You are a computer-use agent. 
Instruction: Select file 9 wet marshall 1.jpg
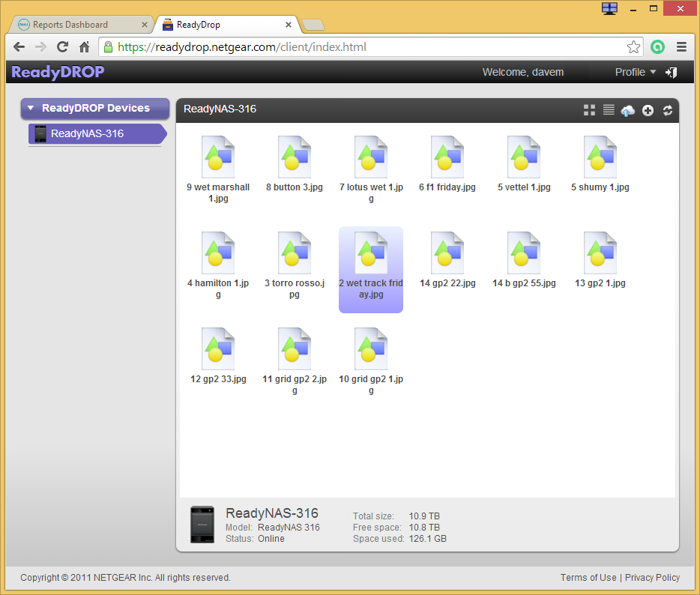[218, 169]
